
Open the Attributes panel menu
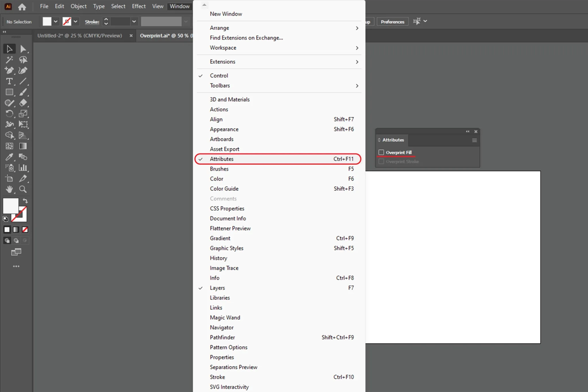(x=474, y=140)
